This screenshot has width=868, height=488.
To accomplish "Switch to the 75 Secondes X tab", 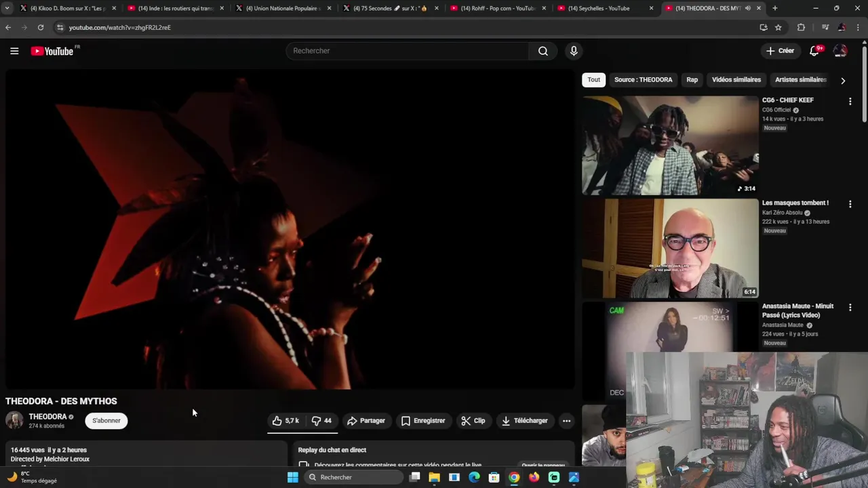I will pos(390,8).
